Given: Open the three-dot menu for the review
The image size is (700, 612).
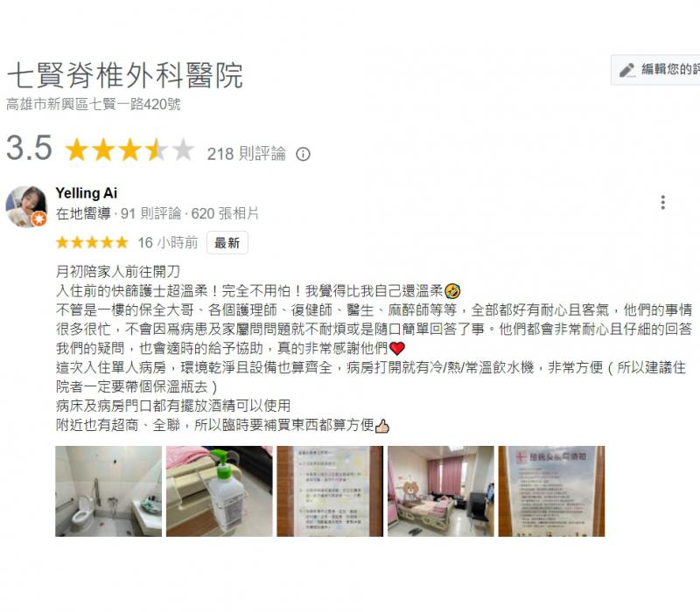Looking at the screenshot, I should [663, 203].
